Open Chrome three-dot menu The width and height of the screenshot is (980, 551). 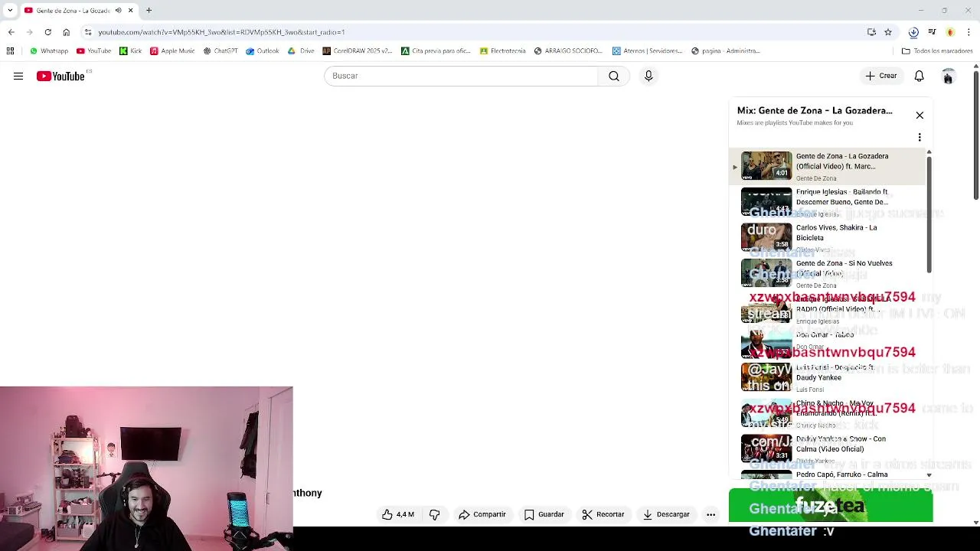[x=969, y=32]
